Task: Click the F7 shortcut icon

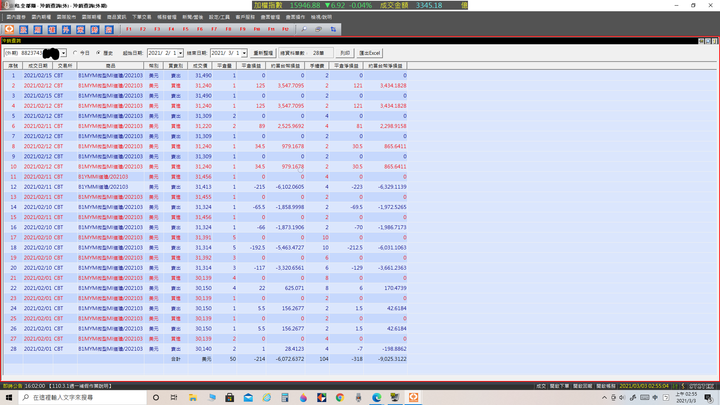Action: 214,29
